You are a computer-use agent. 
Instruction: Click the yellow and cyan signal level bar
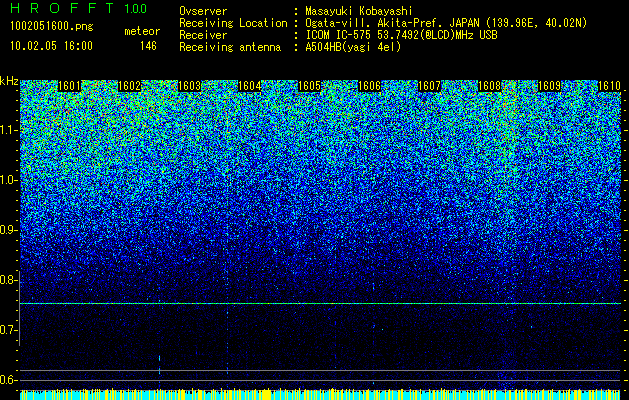pyautogui.click(x=321, y=394)
